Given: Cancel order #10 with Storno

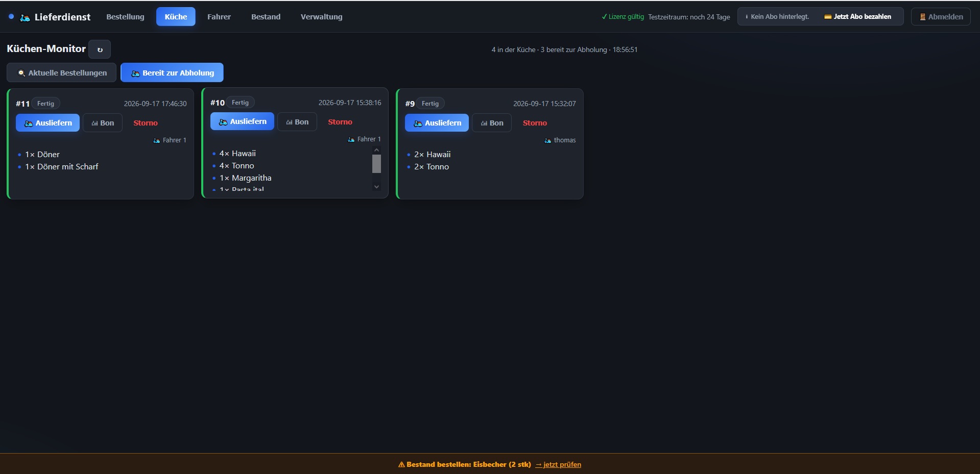Looking at the screenshot, I should (340, 122).
